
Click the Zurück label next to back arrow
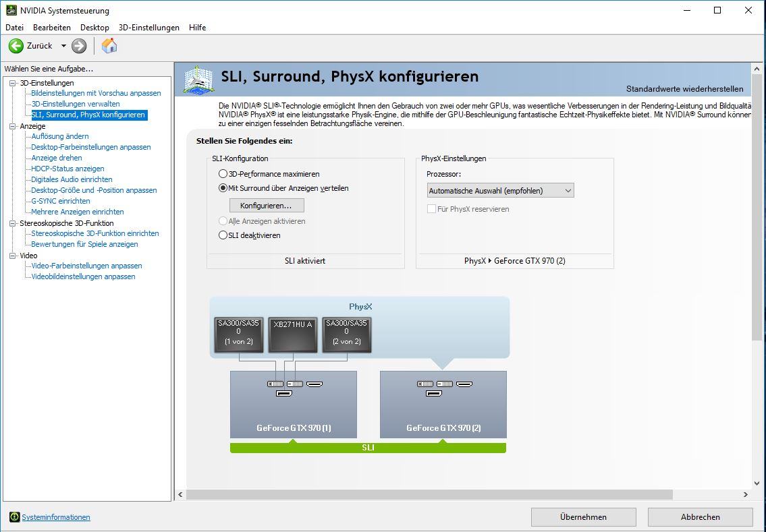pyautogui.click(x=40, y=46)
